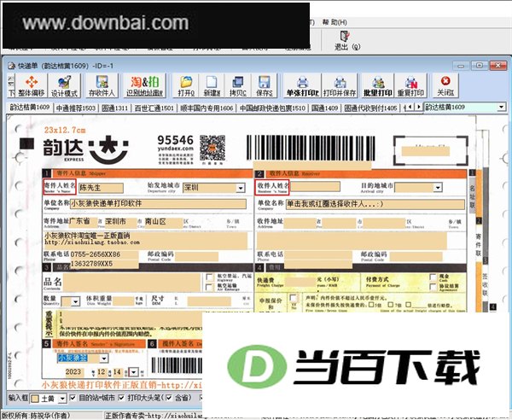
Task: Click the sender company field 小灰狼快递单打印软件
Action: click(158, 204)
